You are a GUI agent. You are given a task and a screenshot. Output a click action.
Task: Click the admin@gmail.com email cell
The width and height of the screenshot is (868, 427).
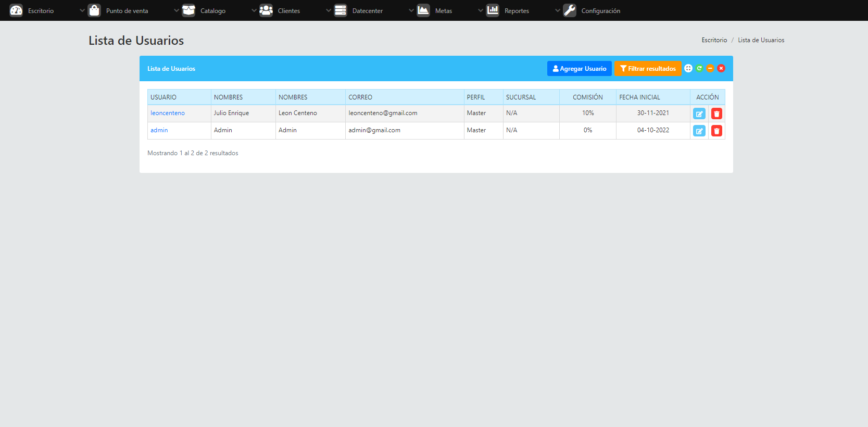(x=405, y=131)
